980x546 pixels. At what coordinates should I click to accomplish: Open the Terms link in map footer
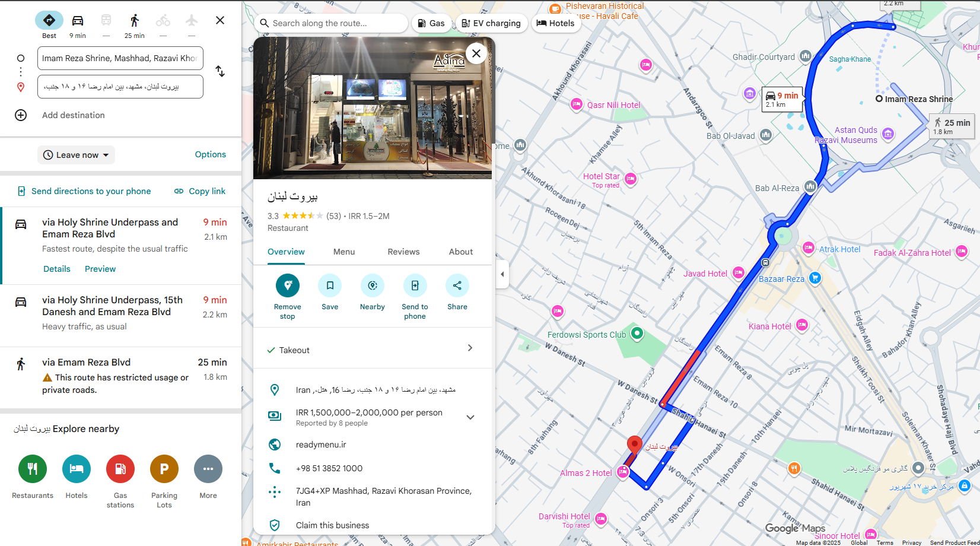tap(884, 542)
